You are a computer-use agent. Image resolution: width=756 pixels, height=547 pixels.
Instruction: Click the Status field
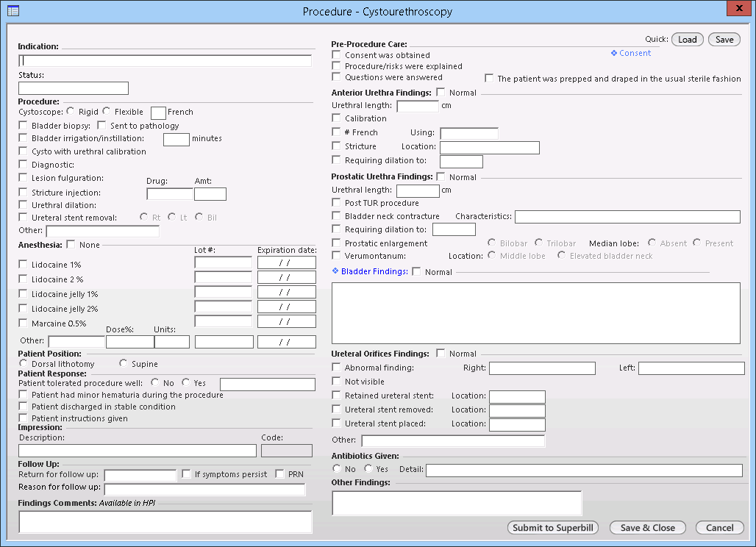point(74,88)
